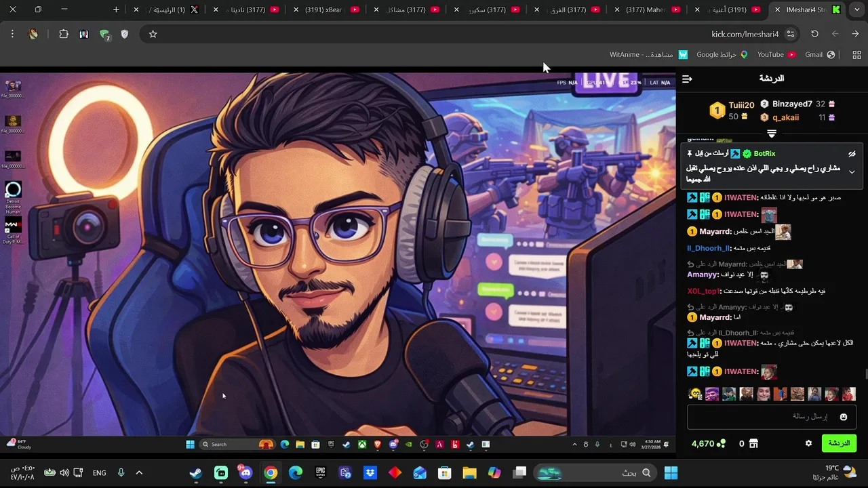Click the 'إرسال رسالة' message input
The width and height of the screenshot is (868, 488).
click(772, 417)
